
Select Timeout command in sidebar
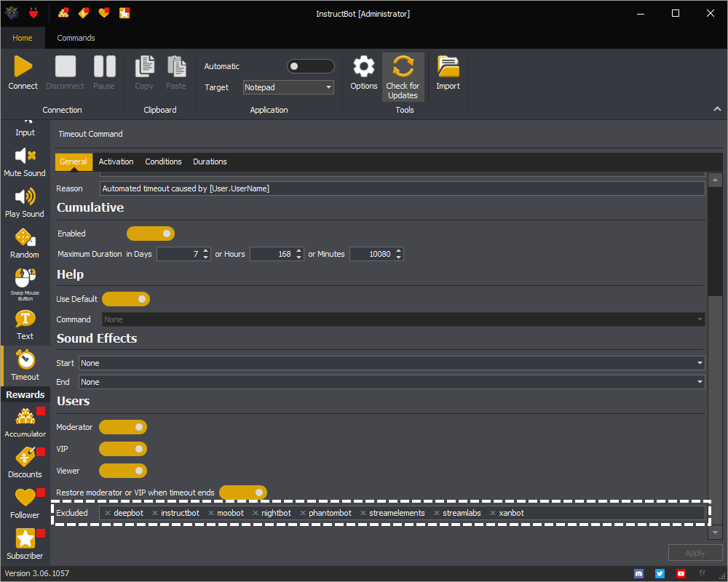(x=25, y=366)
